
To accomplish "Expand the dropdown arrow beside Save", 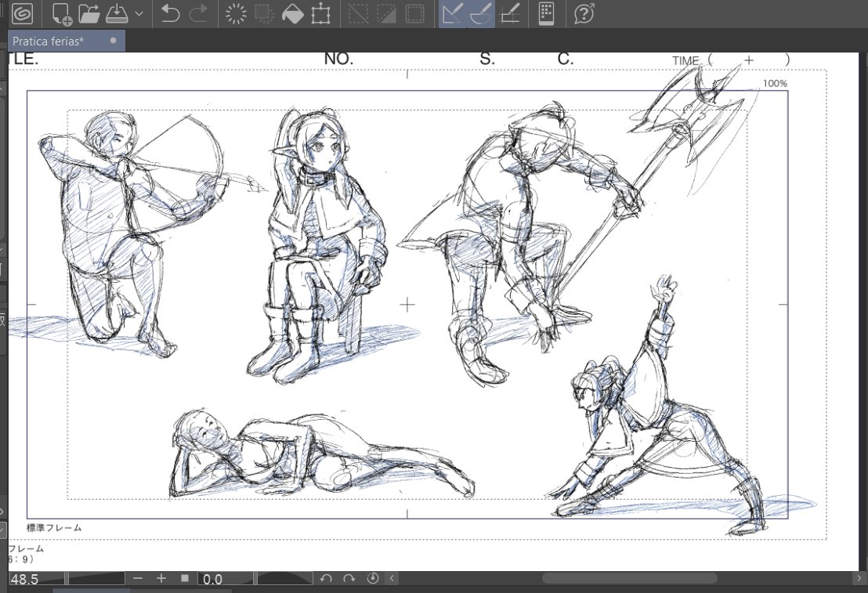I will (139, 14).
